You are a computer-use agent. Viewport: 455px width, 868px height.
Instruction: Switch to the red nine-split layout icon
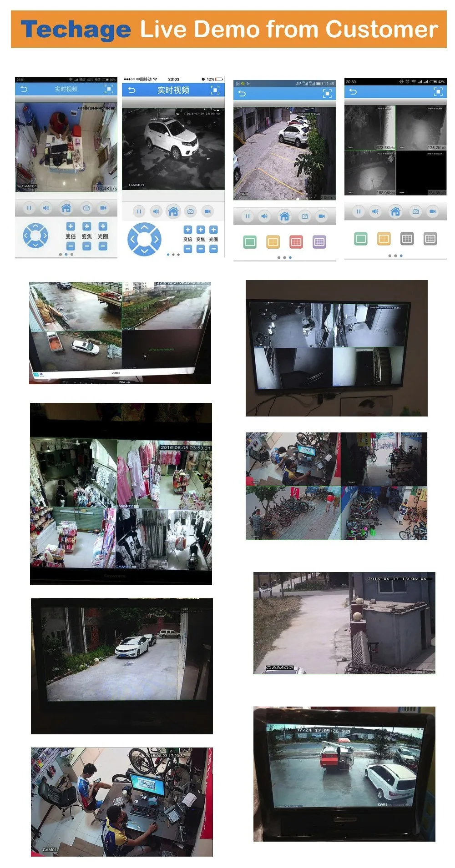pos(296,242)
